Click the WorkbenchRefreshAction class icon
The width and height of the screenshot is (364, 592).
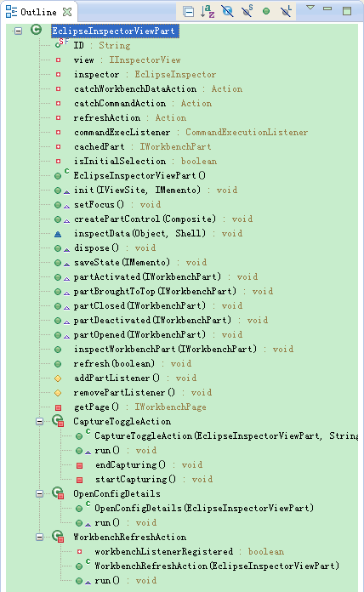[x=58, y=537]
